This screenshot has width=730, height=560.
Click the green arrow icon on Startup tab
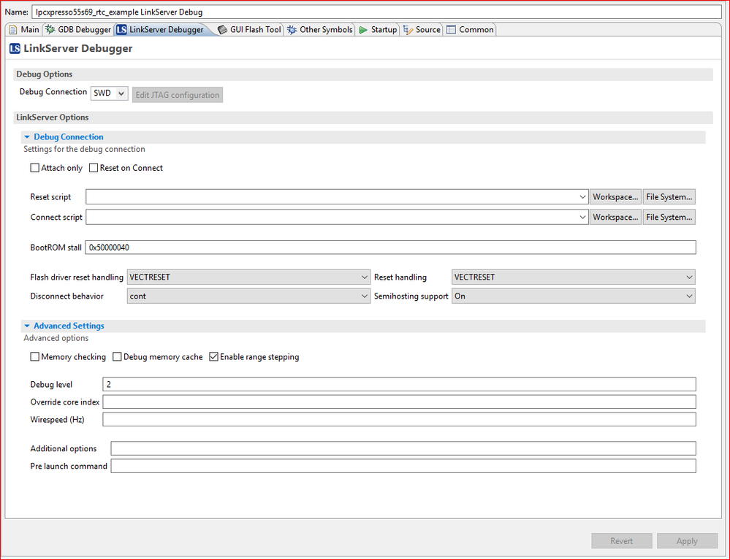363,29
